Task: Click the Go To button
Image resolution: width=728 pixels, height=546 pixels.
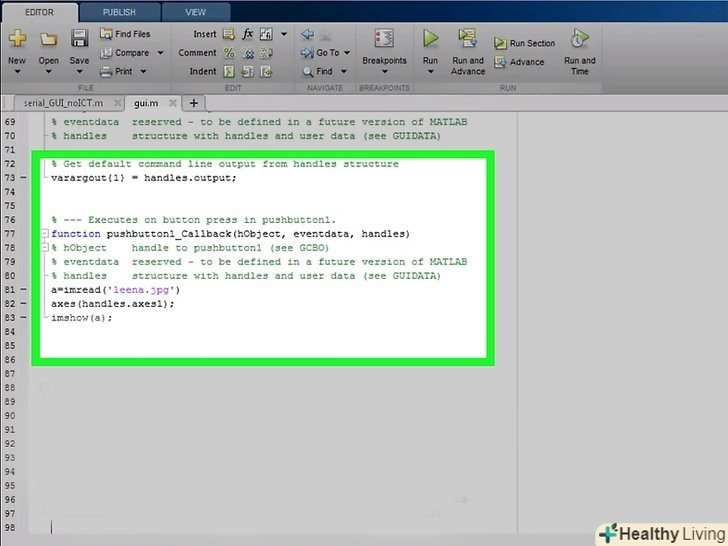Action: click(320, 53)
